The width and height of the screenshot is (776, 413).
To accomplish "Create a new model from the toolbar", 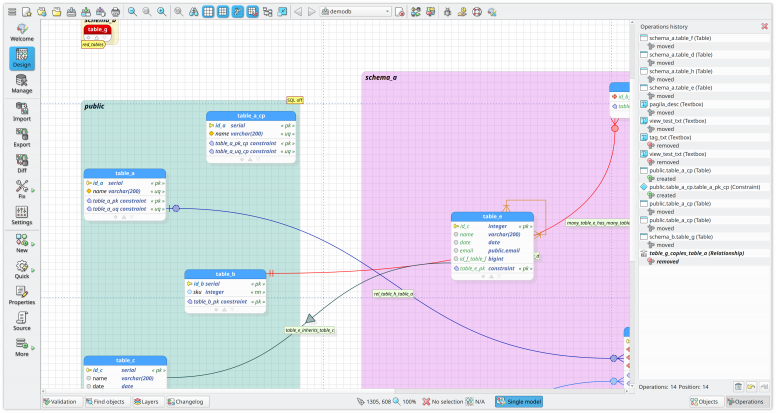I will [27, 11].
